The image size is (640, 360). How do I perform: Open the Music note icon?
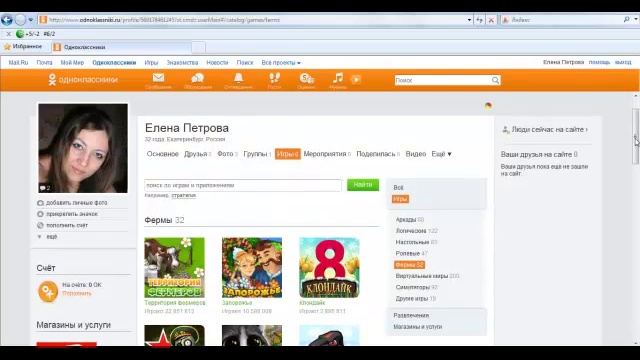[338, 78]
